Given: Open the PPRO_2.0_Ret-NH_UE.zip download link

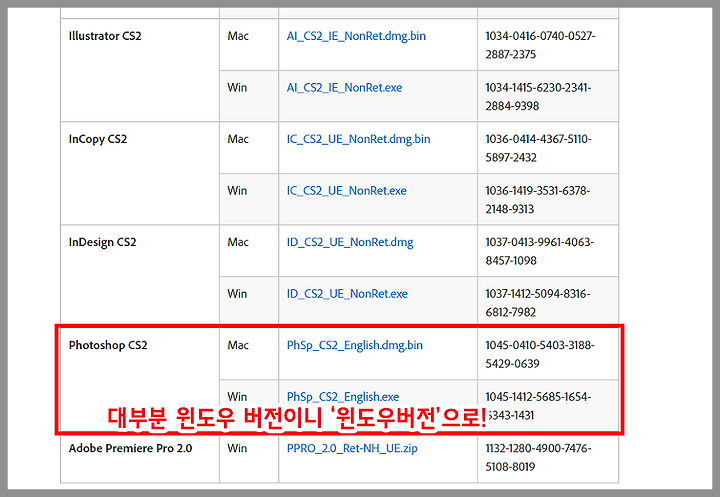Looking at the screenshot, I should pos(352,448).
